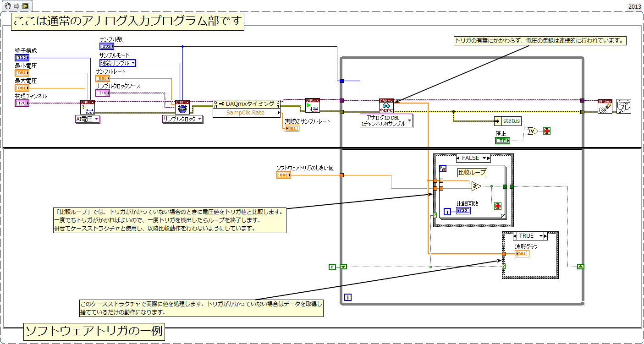The image size is (644, 344).
Task: Select the status unbundle-by-name node
Action: pyautogui.click(x=508, y=121)
